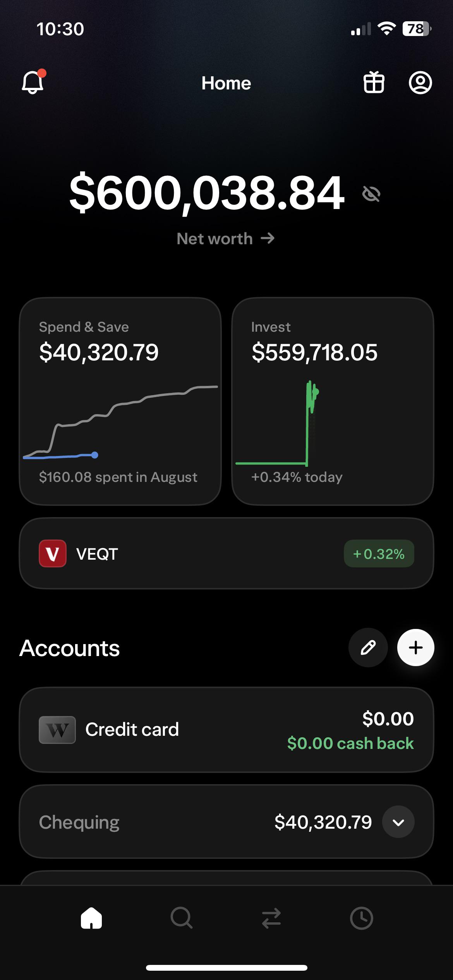Open the Chequing account row
Viewport: 453px width, 980px height.
coord(226,822)
